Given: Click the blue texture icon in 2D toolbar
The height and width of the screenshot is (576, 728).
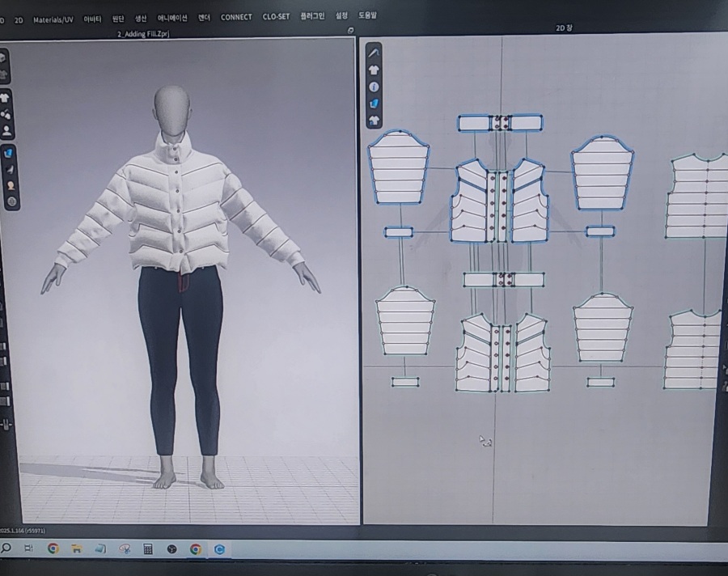Looking at the screenshot, I should coord(374,104).
